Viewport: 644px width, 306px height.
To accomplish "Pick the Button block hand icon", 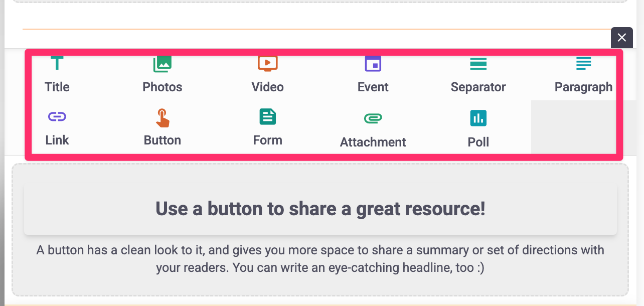I will tap(163, 118).
